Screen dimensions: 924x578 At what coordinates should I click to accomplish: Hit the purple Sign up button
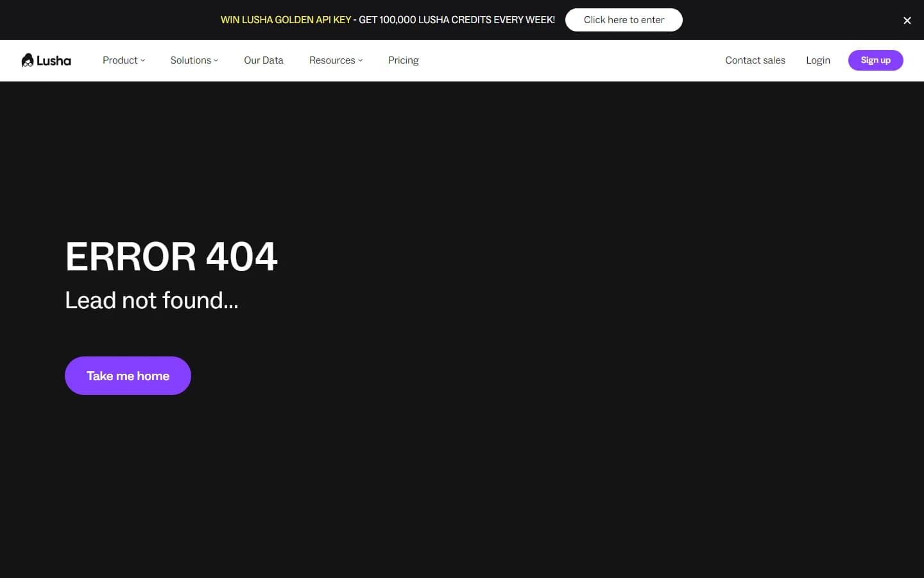point(875,60)
